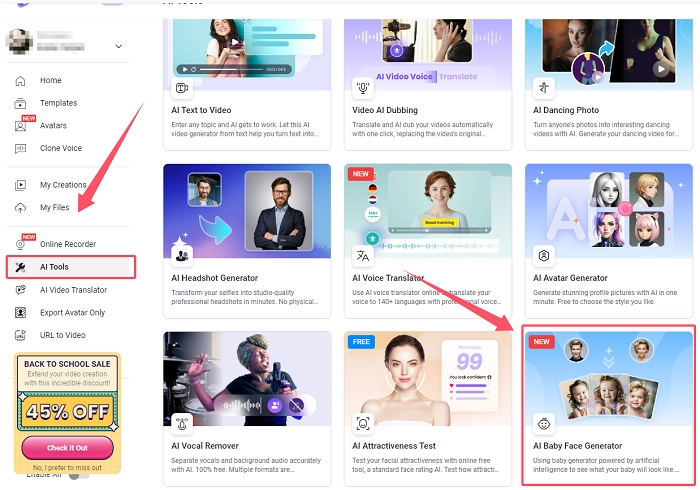Select the Export Avatar Only icon
This screenshot has width=700, height=490.
click(x=20, y=312)
